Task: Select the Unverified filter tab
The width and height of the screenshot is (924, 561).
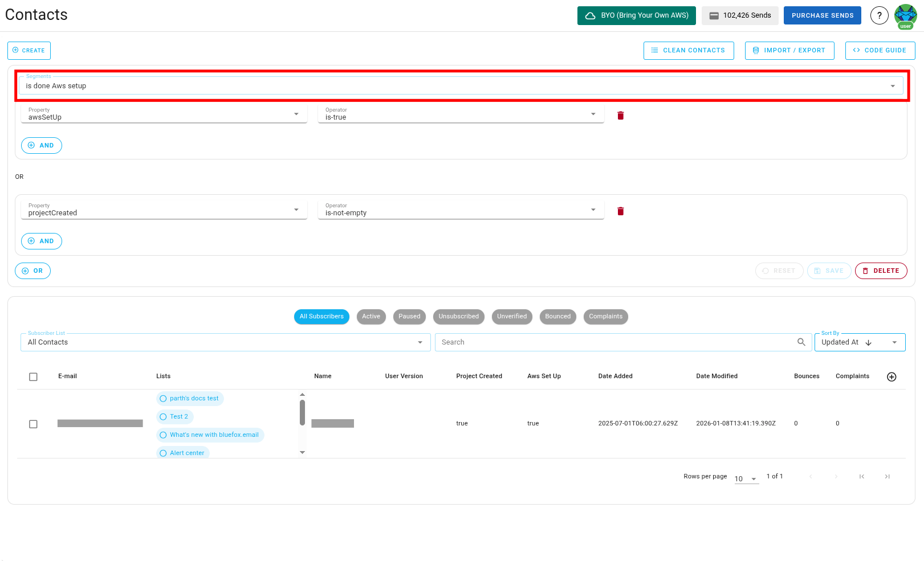Action: tap(511, 317)
